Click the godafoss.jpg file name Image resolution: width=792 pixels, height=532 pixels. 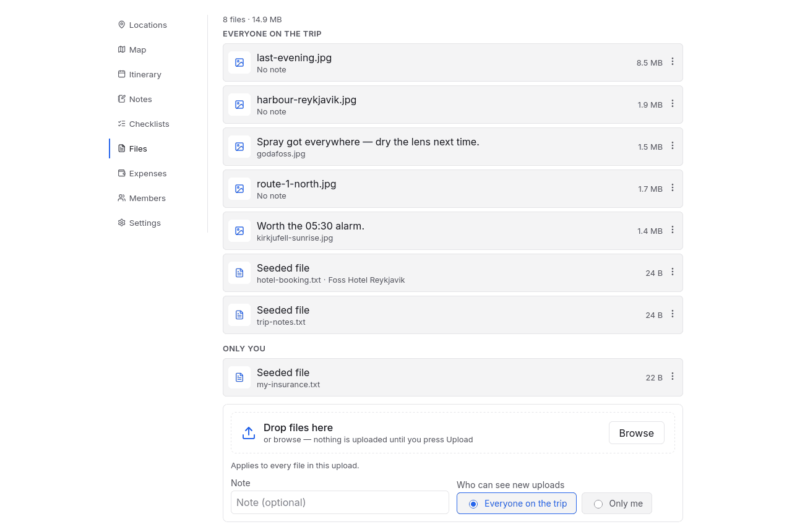point(281,154)
